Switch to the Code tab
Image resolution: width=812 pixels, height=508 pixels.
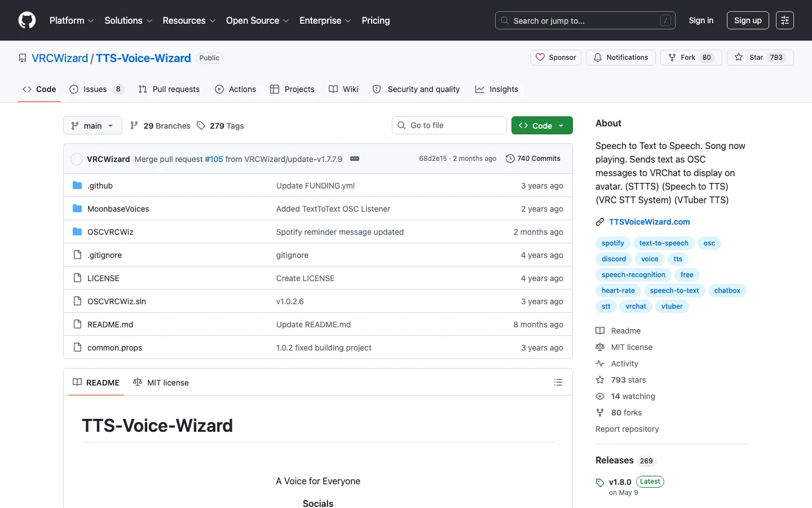[x=39, y=89]
